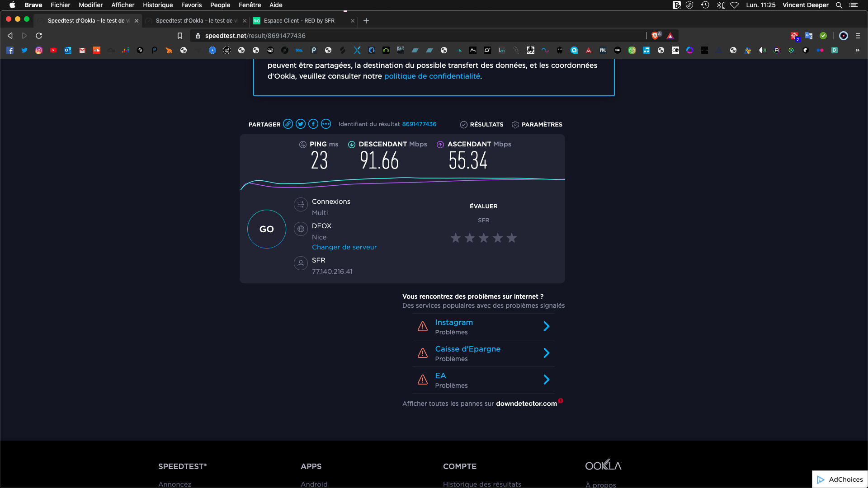The image size is (868, 488).
Task: Expand Caisse d'Epargne problems chevron
Action: (546, 353)
